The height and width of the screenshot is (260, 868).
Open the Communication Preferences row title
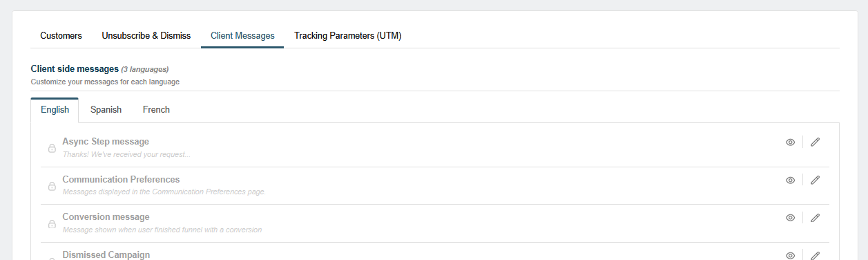coord(121,179)
